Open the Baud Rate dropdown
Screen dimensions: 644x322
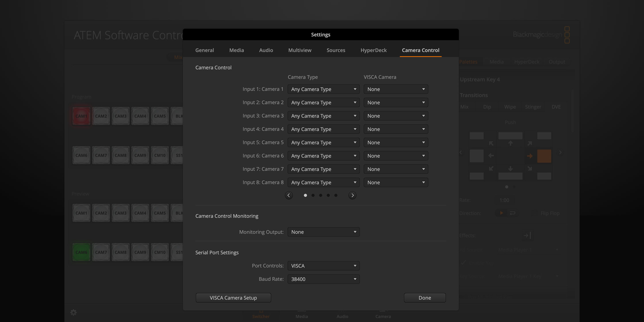(x=323, y=279)
